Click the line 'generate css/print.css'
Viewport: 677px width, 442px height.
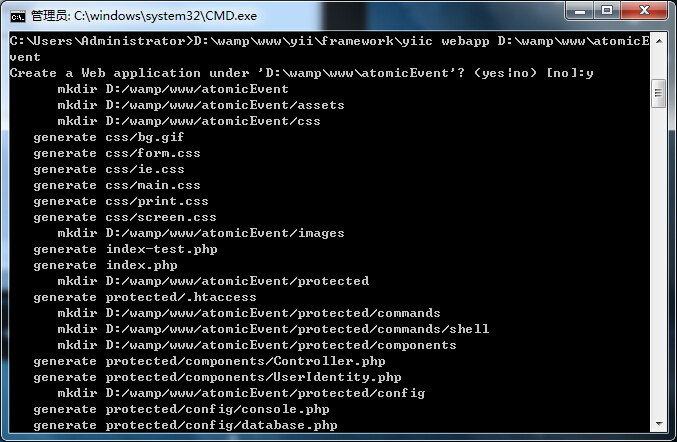click(x=121, y=201)
